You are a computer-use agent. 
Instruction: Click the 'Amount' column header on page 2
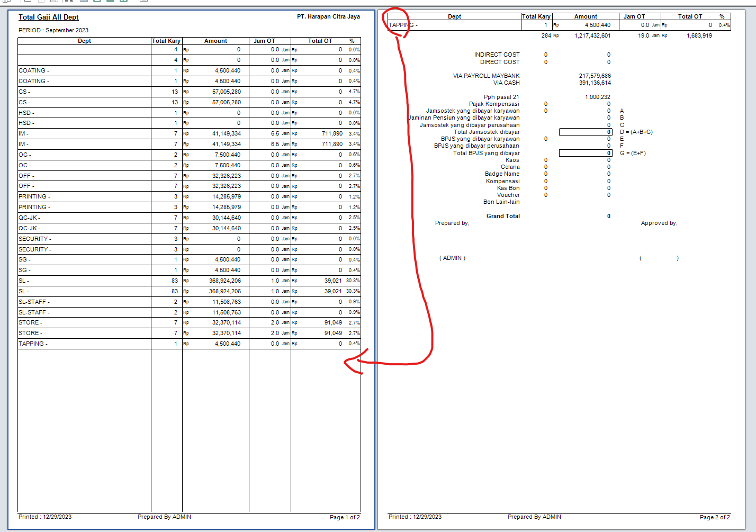coord(586,16)
